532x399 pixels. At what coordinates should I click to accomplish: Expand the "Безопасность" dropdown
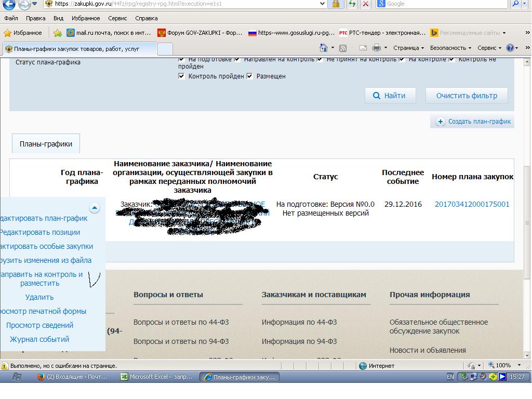pos(450,48)
